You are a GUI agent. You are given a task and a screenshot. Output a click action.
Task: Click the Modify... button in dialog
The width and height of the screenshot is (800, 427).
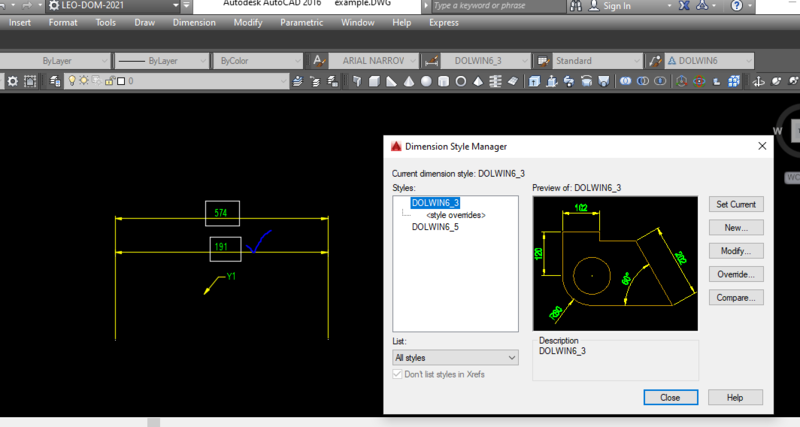click(x=736, y=250)
